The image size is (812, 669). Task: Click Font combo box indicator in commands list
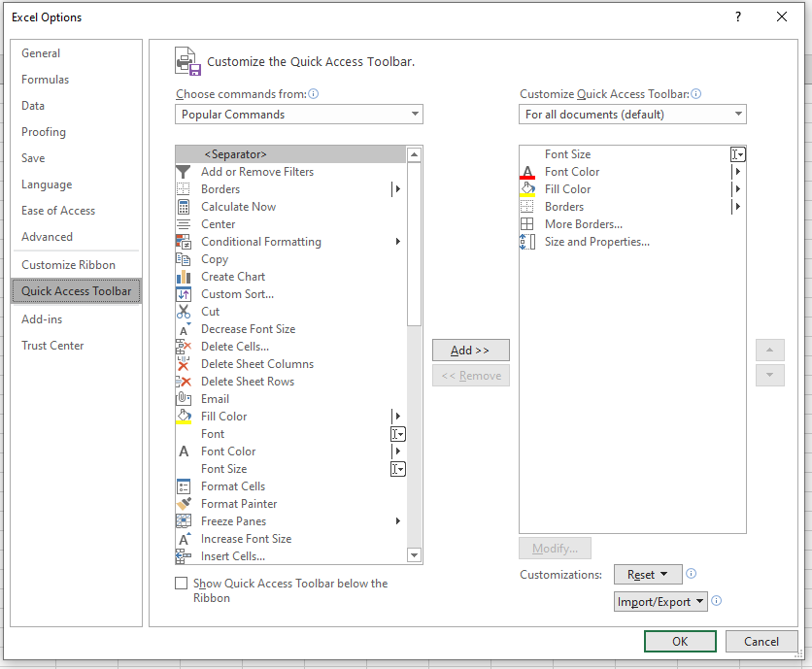click(x=397, y=434)
